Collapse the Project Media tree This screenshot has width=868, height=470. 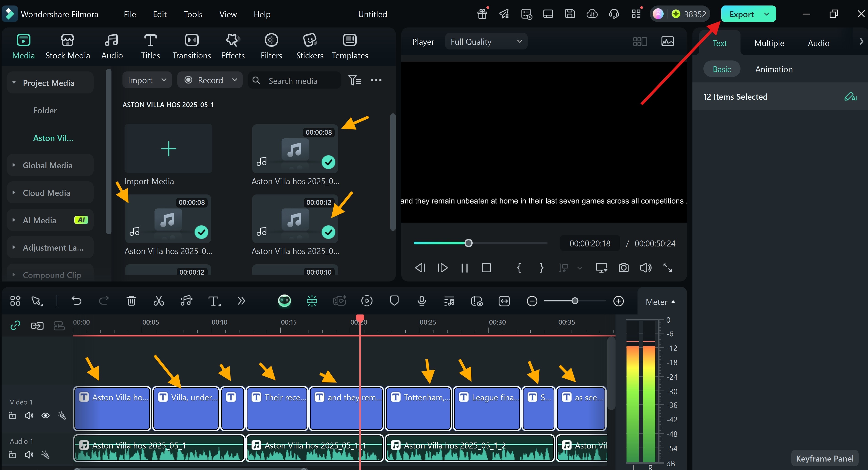point(14,83)
